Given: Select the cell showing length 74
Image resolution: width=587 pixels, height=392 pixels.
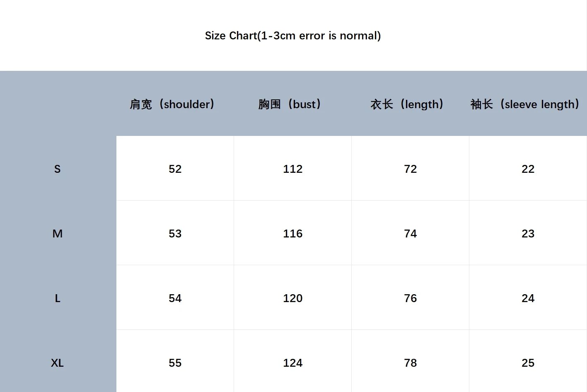Looking at the screenshot, I should (x=410, y=233).
